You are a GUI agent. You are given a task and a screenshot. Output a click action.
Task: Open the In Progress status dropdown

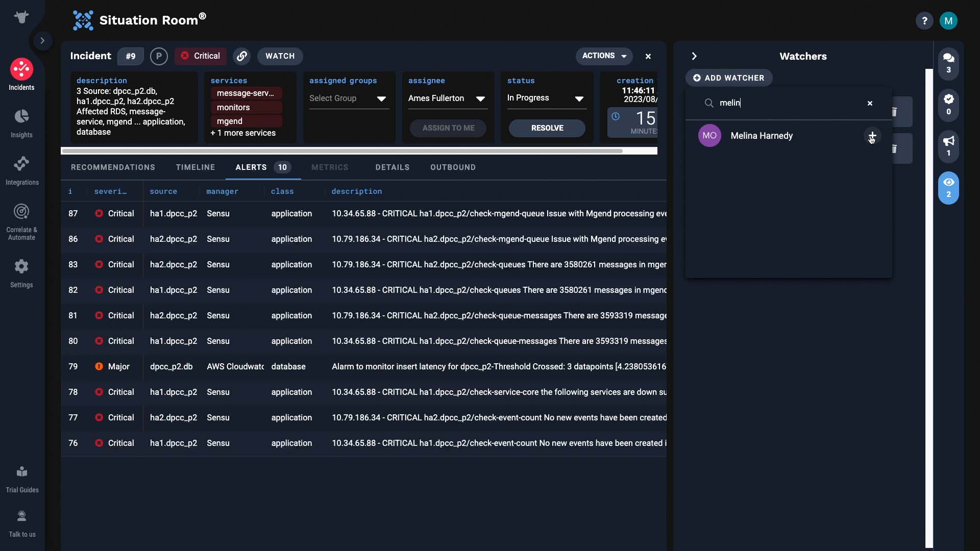tap(546, 98)
